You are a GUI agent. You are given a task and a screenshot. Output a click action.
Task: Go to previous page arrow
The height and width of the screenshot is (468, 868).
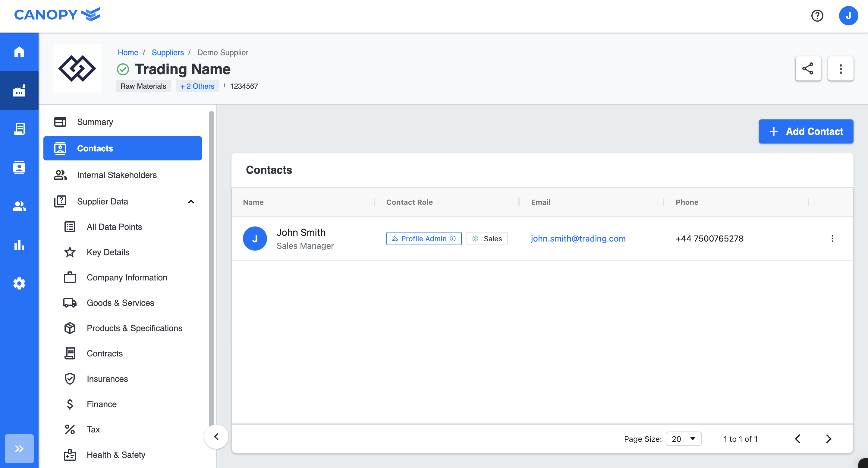coord(797,438)
